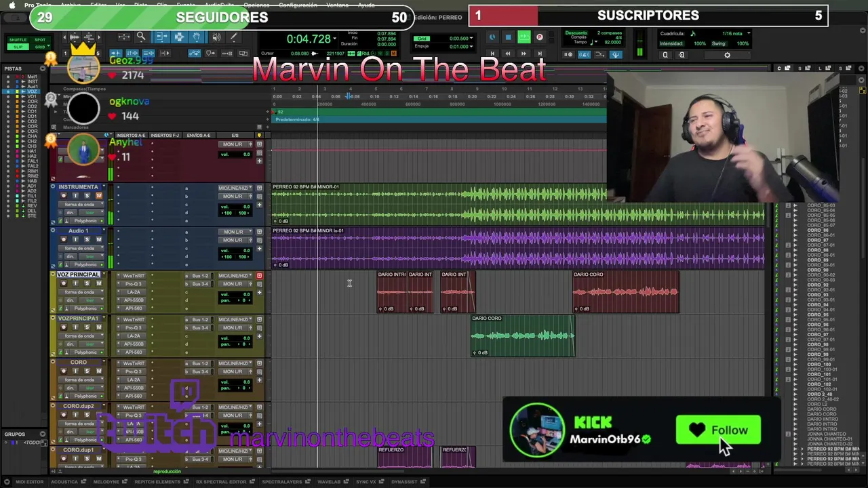
Task: Open the Pro Tools application menu
Action: point(38,5)
